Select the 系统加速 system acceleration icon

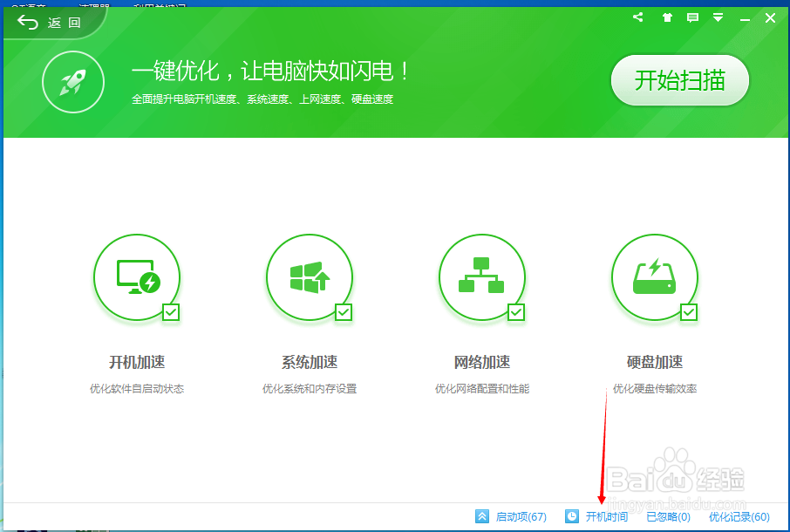click(310, 276)
